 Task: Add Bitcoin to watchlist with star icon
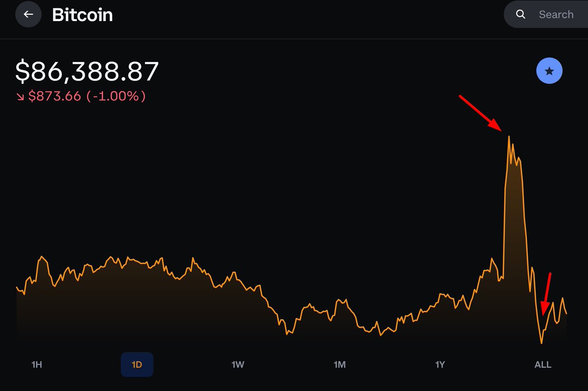pyautogui.click(x=549, y=72)
